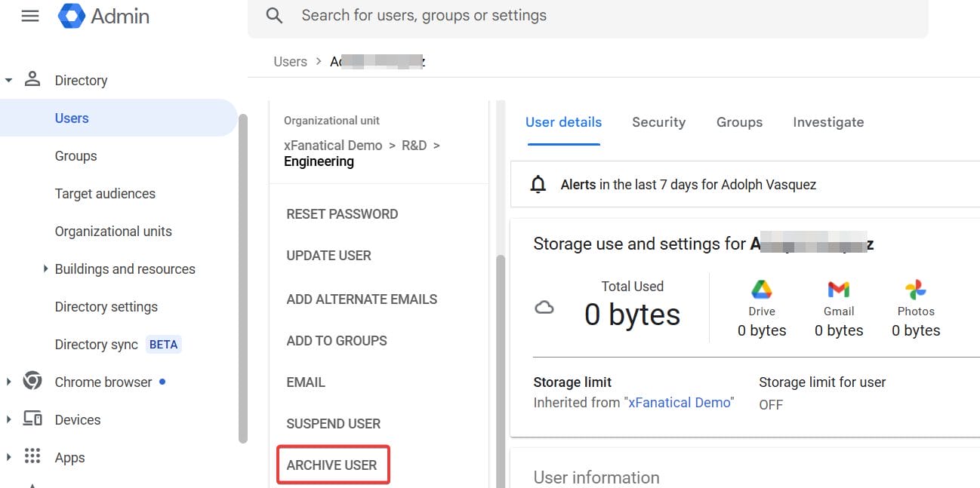Open Target audiences in sidebar
Screen dimensions: 980x488
(105, 194)
